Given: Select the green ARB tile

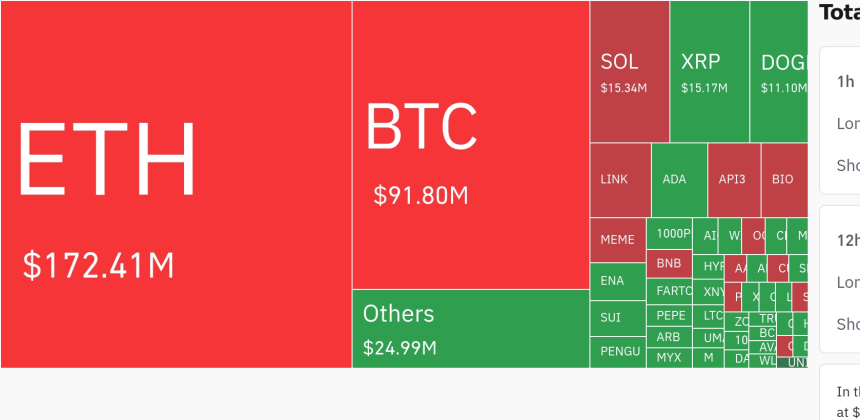Looking at the screenshot, I should [669, 337].
